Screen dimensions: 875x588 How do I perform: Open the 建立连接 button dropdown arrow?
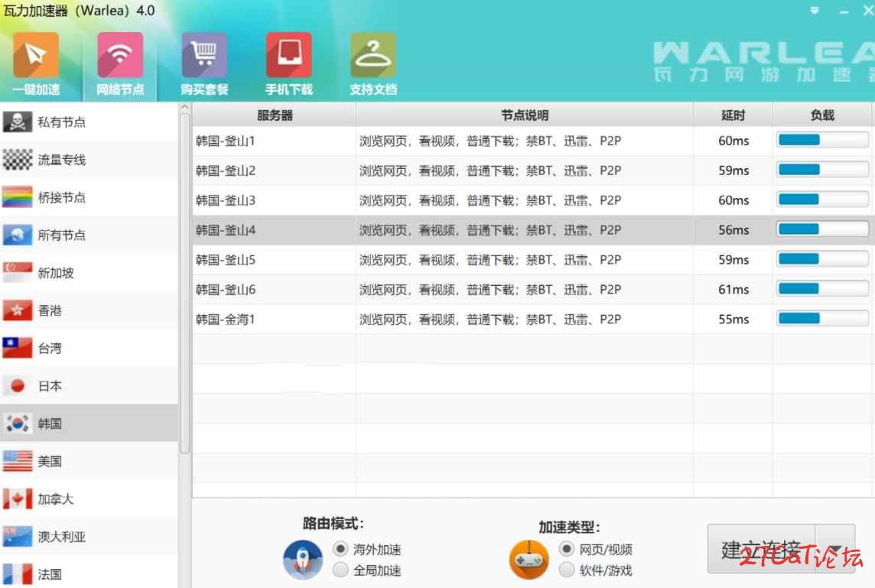834,549
